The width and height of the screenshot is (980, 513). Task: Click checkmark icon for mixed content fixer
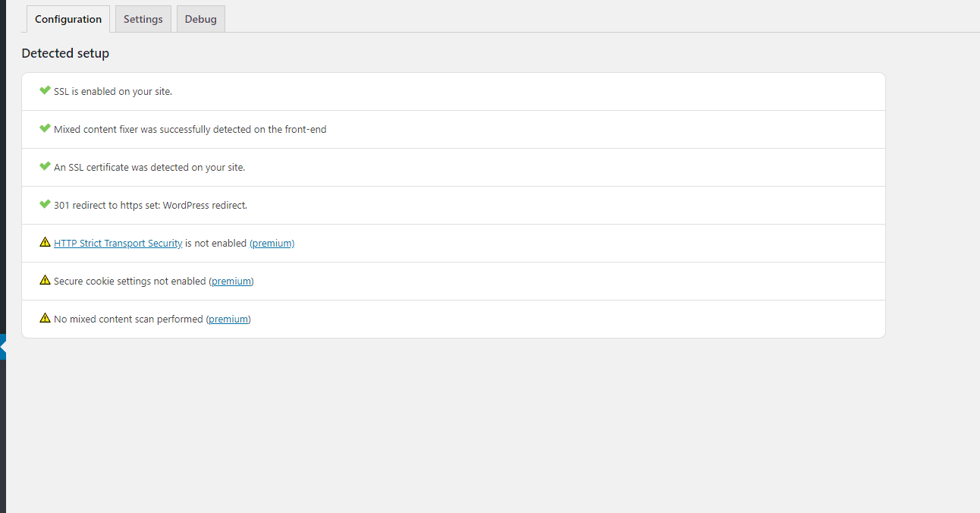pos(45,129)
